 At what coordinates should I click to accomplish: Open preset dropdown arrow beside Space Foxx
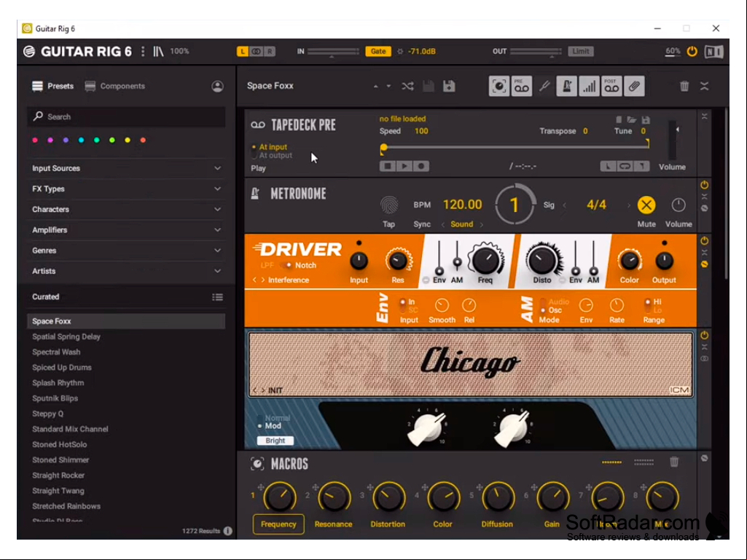tap(388, 86)
